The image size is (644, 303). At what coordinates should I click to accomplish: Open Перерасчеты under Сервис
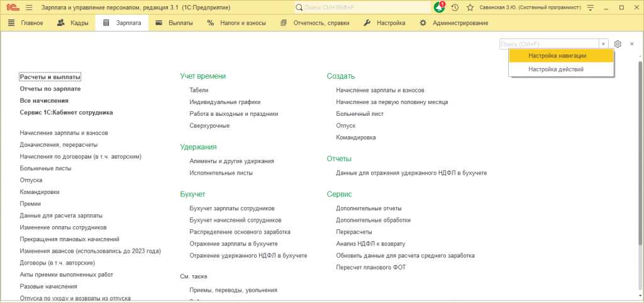354,232
